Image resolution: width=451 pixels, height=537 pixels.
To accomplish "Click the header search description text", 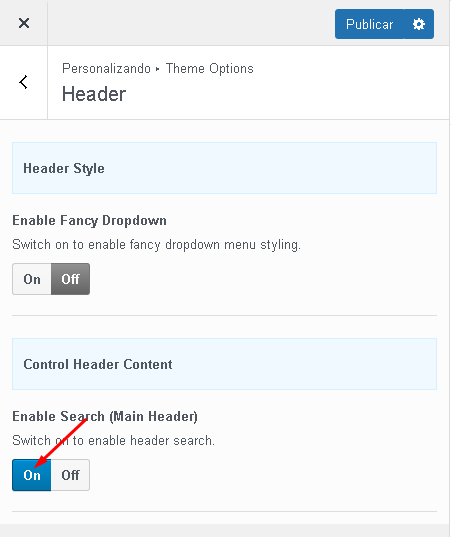I will pos(113,440).
